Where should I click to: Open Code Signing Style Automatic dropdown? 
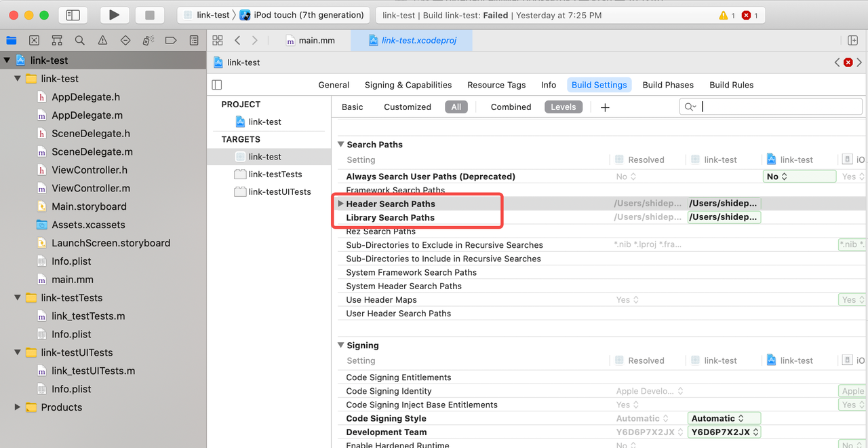pos(724,418)
